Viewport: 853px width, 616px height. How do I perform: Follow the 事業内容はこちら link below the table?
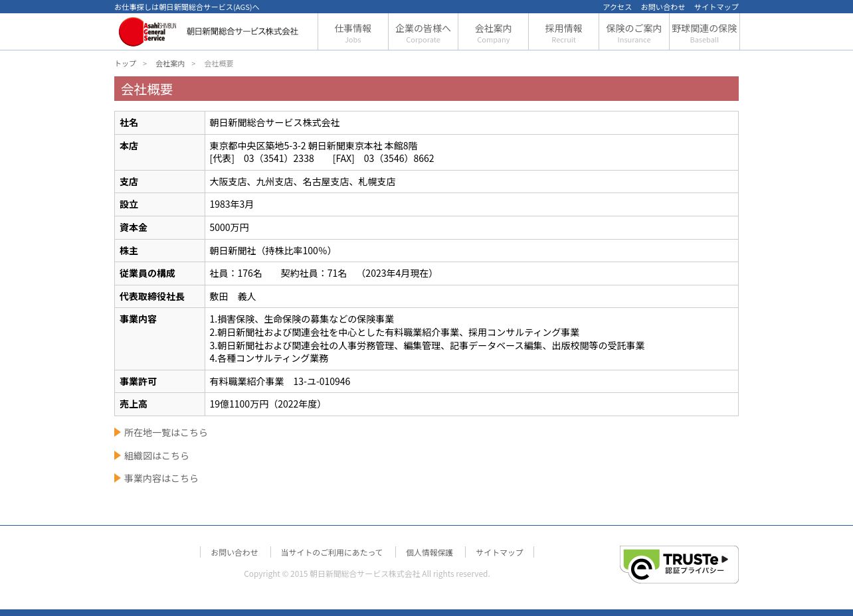(x=161, y=478)
